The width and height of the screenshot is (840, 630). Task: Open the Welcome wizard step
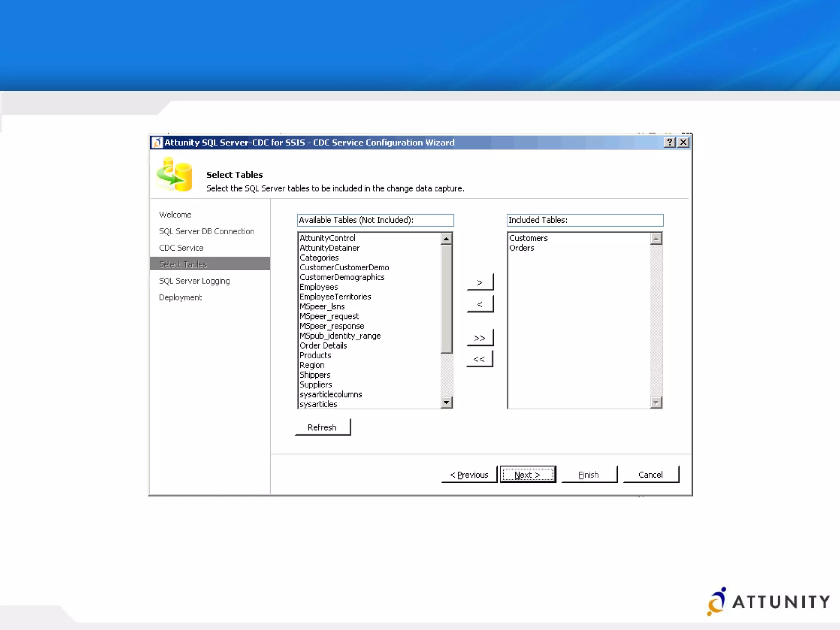point(175,215)
